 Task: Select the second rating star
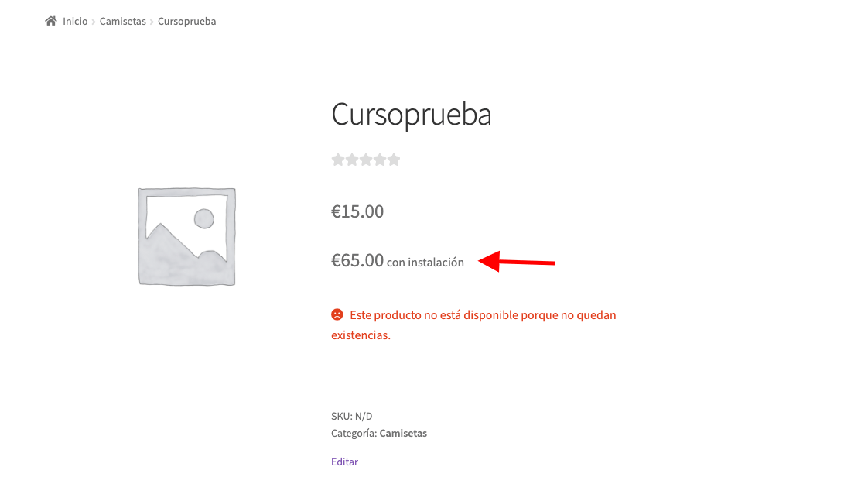[x=351, y=160]
